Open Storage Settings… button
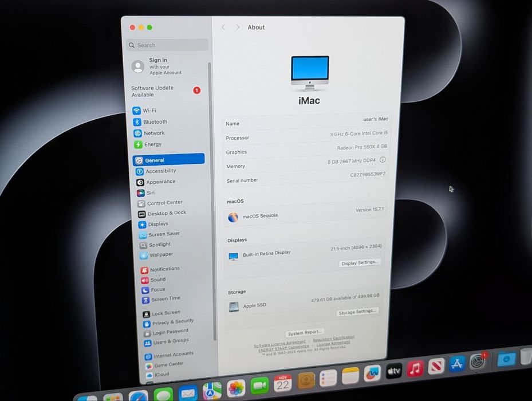The width and height of the screenshot is (532, 401). (357, 312)
